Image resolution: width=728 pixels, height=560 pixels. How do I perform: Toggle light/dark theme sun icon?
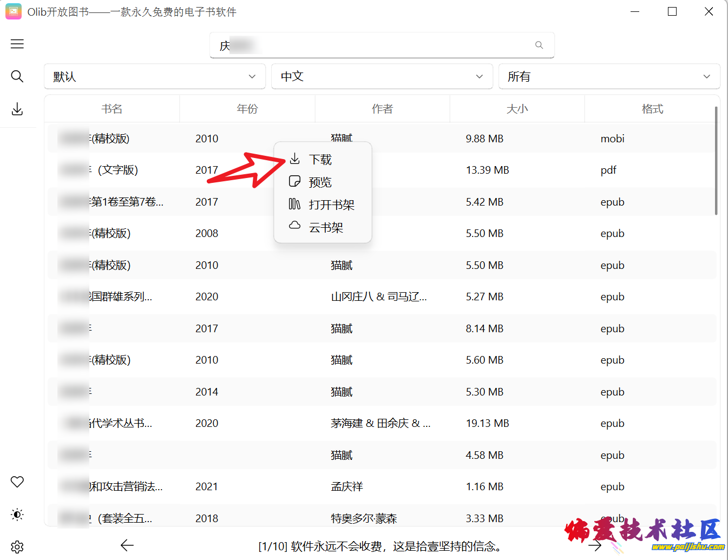pyautogui.click(x=17, y=515)
